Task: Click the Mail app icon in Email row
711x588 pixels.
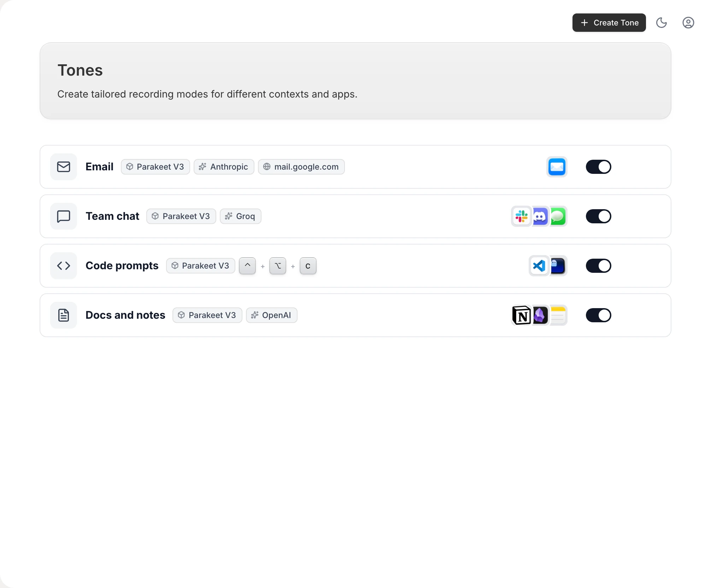Action: point(557,167)
